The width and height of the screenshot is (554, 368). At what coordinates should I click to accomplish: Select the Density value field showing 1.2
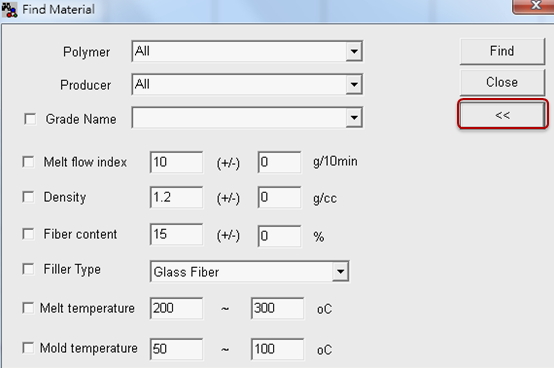point(176,197)
